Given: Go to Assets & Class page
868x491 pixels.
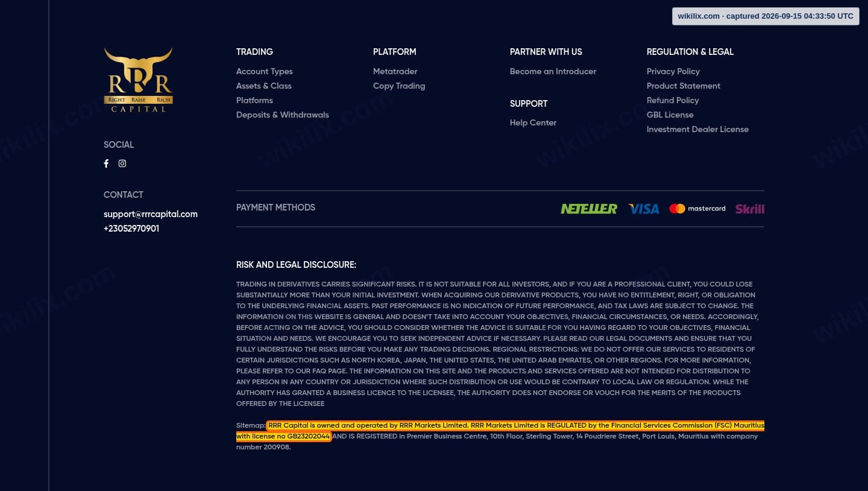Looking at the screenshot, I should tap(264, 86).
